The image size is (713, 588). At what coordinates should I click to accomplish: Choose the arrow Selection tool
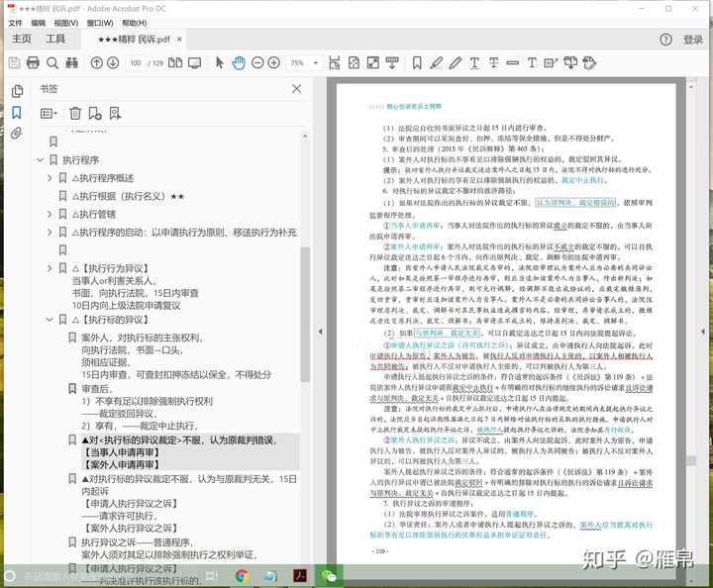[220, 63]
